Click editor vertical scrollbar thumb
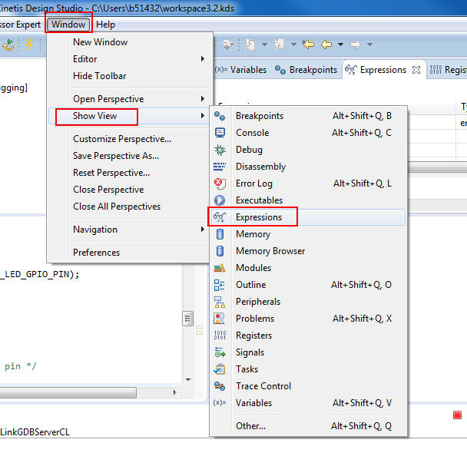 187,319
